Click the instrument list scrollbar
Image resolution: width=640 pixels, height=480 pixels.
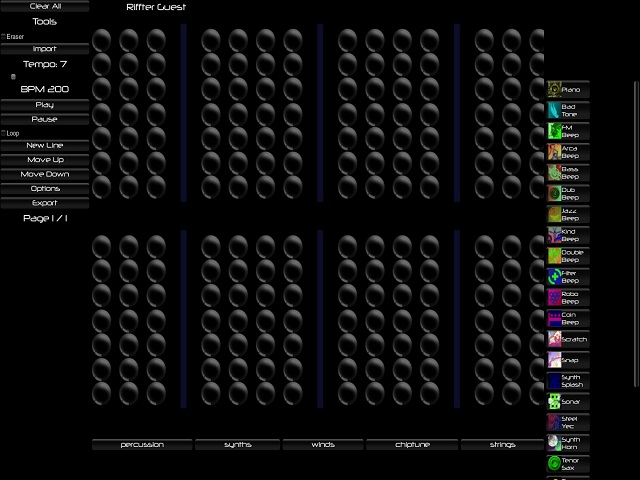coord(636,234)
